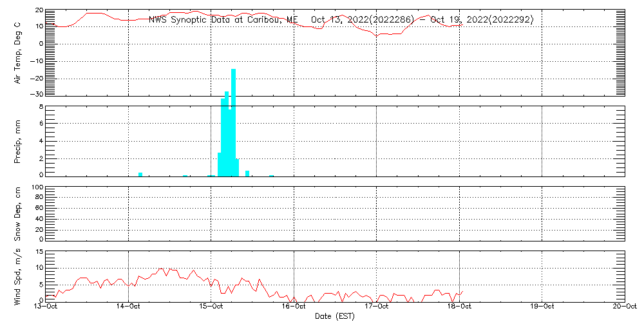Select the 20-Oct date tick label
This screenshot has height=322, width=644.
(x=623, y=307)
